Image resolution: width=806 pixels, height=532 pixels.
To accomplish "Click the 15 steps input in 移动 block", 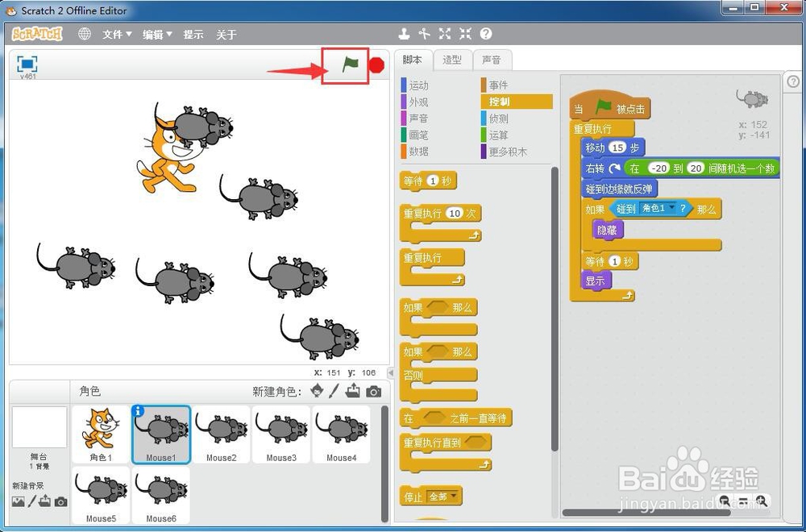I will pyautogui.click(x=617, y=148).
